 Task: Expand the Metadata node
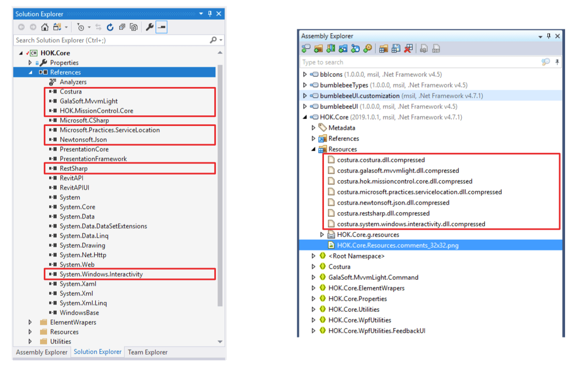tap(313, 128)
